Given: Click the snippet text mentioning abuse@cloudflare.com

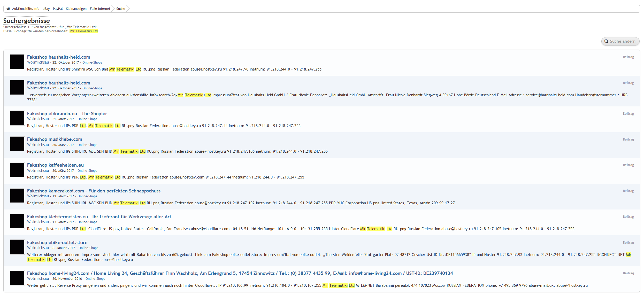Looking at the screenshot, I should pyautogui.click(x=301, y=229).
